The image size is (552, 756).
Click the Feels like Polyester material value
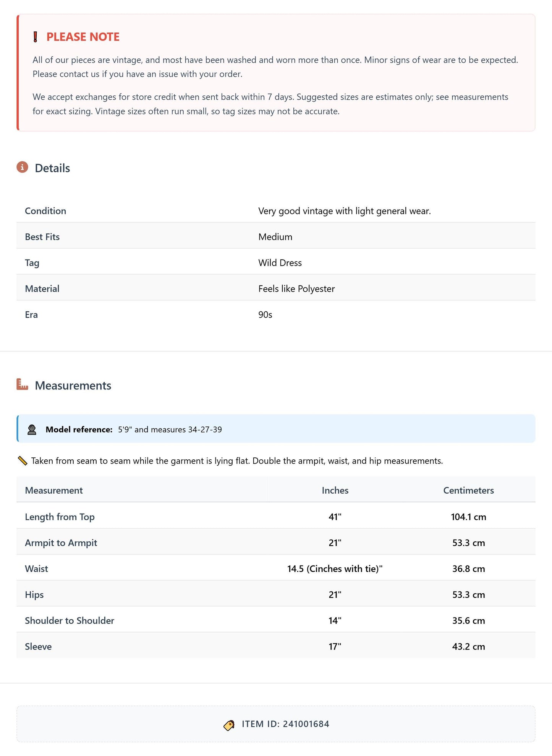click(x=296, y=289)
